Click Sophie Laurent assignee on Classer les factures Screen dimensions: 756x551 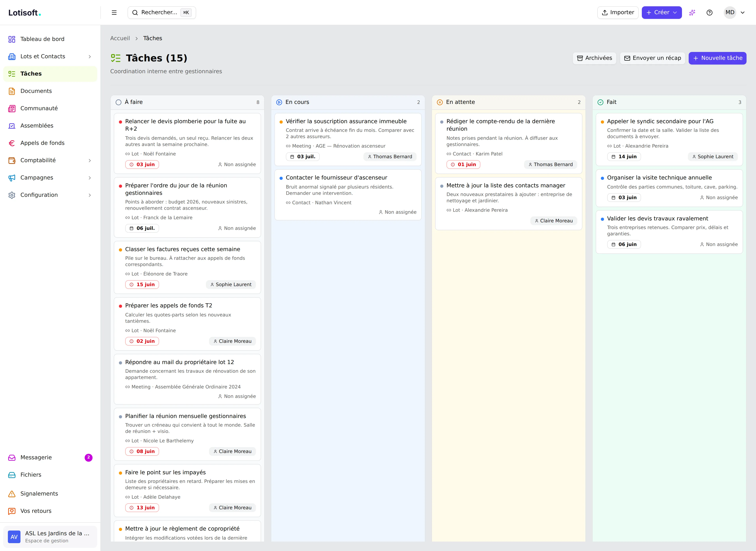[231, 285]
